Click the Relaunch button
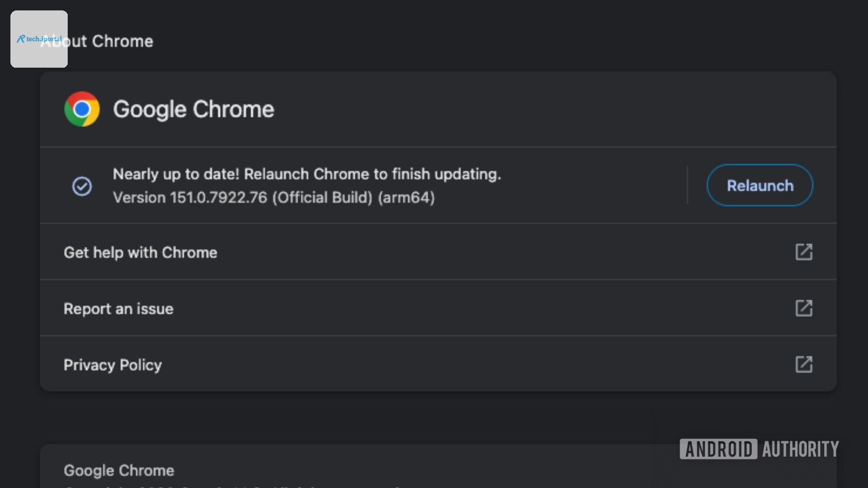Viewport: 868px width, 488px height. [x=759, y=185]
